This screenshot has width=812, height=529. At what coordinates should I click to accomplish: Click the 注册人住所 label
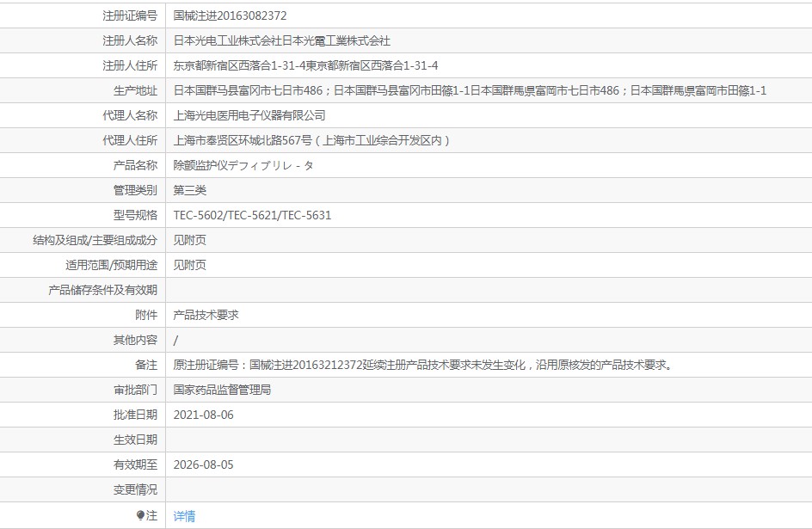[130, 65]
